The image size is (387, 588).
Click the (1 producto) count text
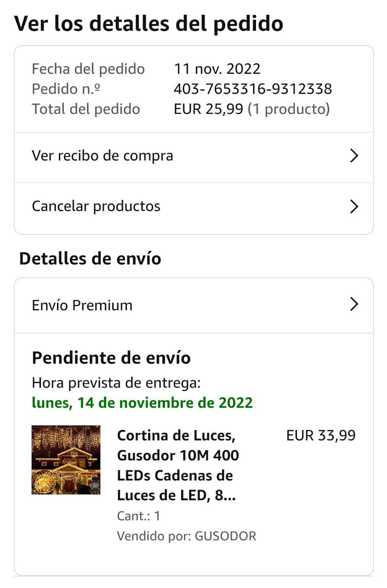pyautogui.click(x=289, y=109)
